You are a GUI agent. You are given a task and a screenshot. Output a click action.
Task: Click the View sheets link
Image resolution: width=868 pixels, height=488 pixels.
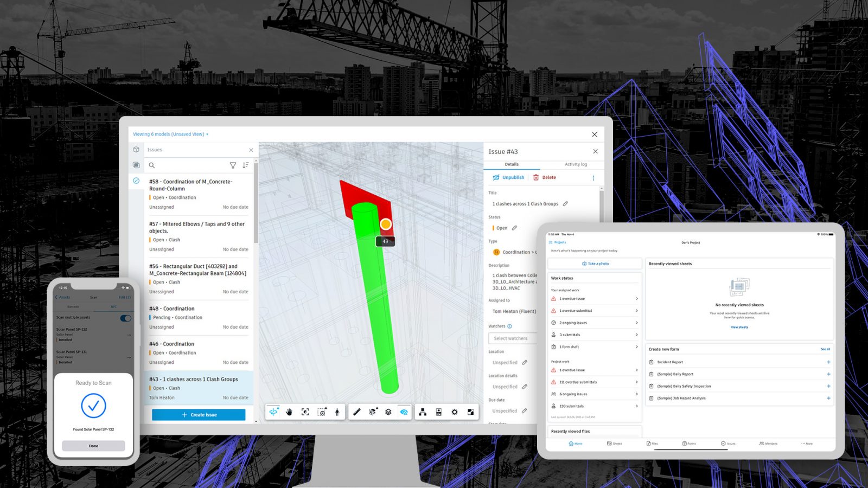739,327
